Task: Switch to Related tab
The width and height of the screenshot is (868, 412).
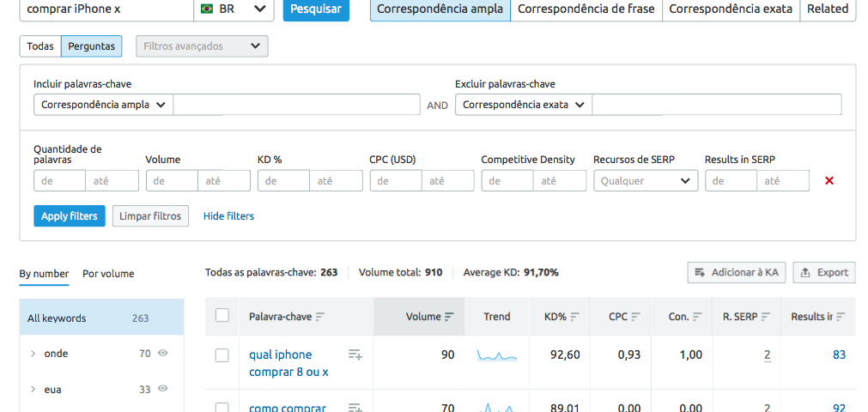Action: tap(828, 9)
